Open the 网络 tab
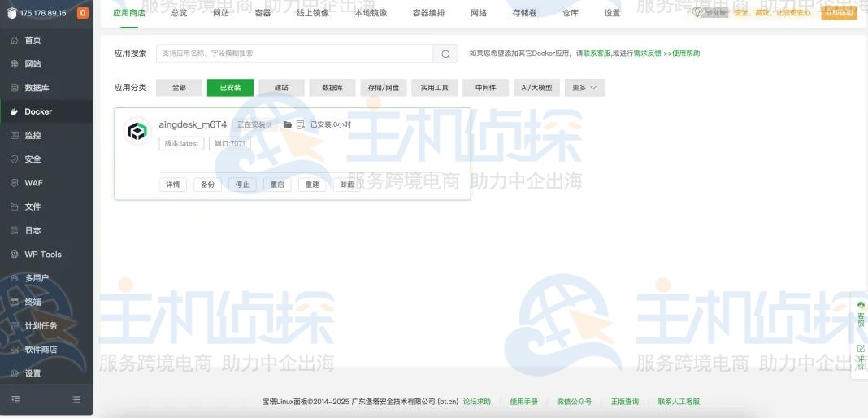 479,13
